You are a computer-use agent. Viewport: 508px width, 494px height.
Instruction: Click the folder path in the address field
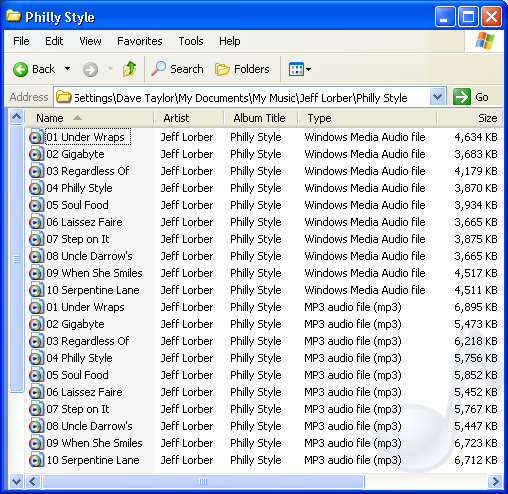pyautogui.click(x=241, y=98)
